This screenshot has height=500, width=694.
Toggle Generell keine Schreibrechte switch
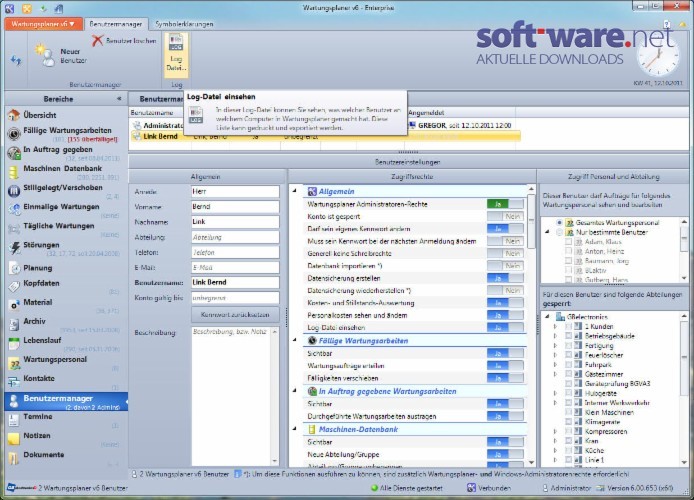pos(505,254)
